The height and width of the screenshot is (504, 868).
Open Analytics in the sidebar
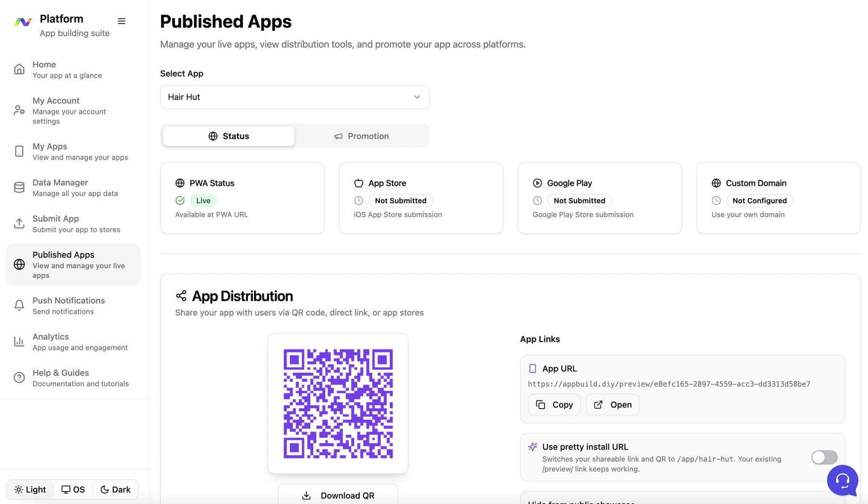73,341
